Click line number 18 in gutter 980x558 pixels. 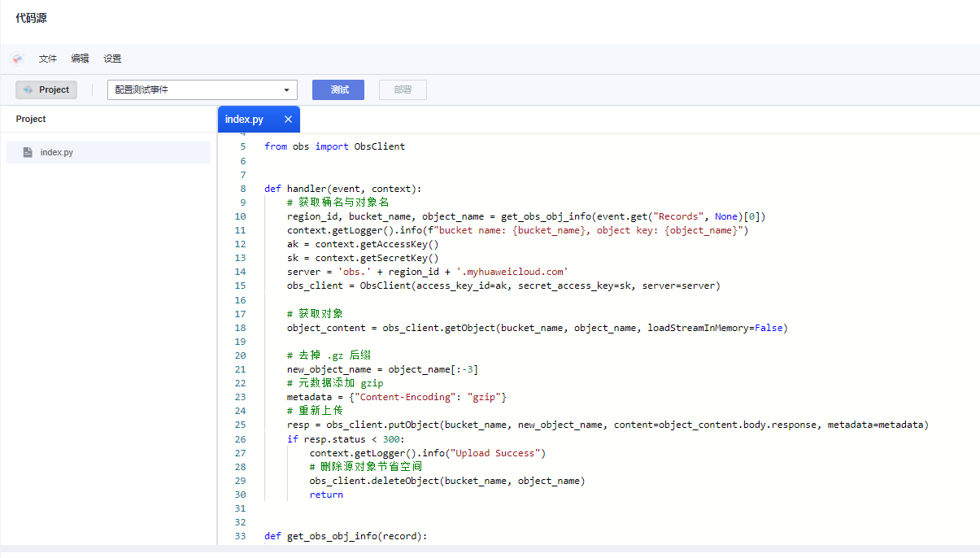pyautogui.click(x=240, y=328)
